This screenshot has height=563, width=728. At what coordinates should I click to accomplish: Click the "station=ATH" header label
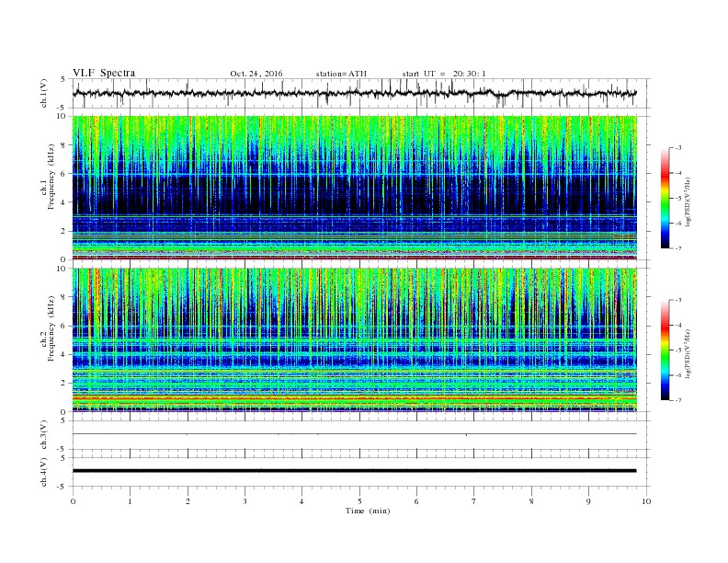coord(341,74)
